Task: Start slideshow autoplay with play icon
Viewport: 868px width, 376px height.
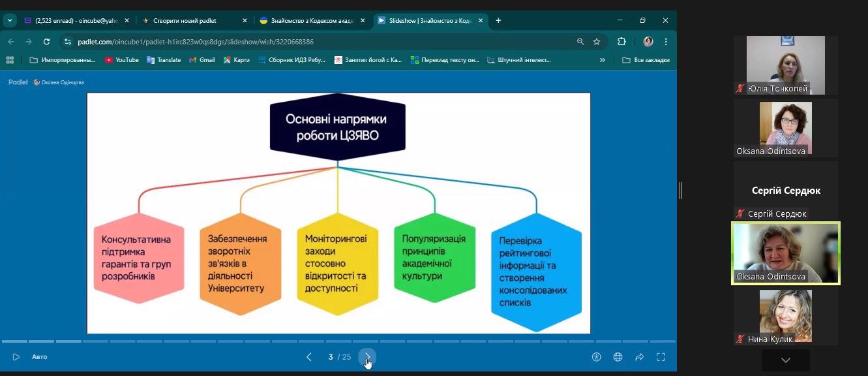Action: [x=16, y=357]
